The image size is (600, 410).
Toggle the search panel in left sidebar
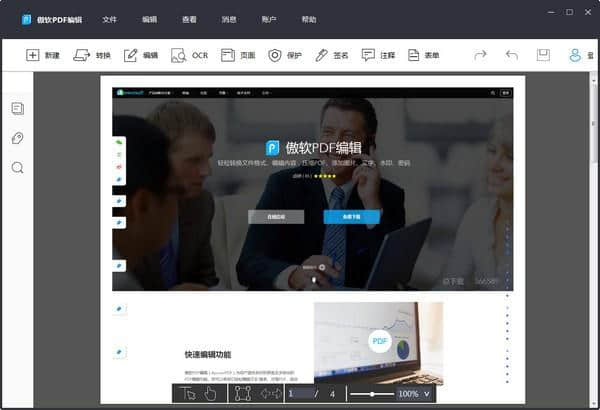point(18,168)
